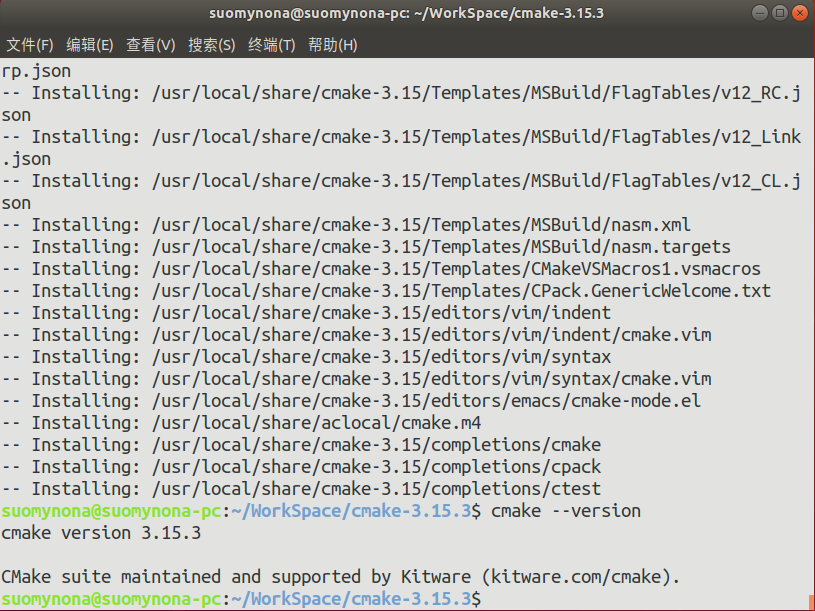Click the line ending with syntax/cmake.vim
The image size is (815, 611).
tap(356, 379)
